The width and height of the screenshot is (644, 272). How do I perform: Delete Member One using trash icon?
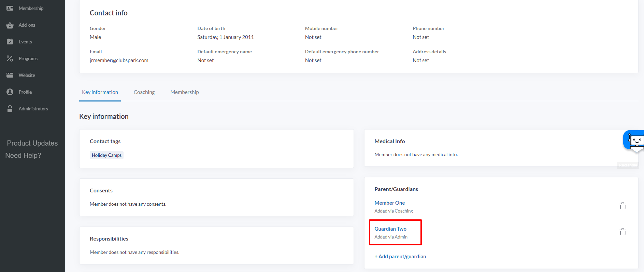(x=622, y=206)
